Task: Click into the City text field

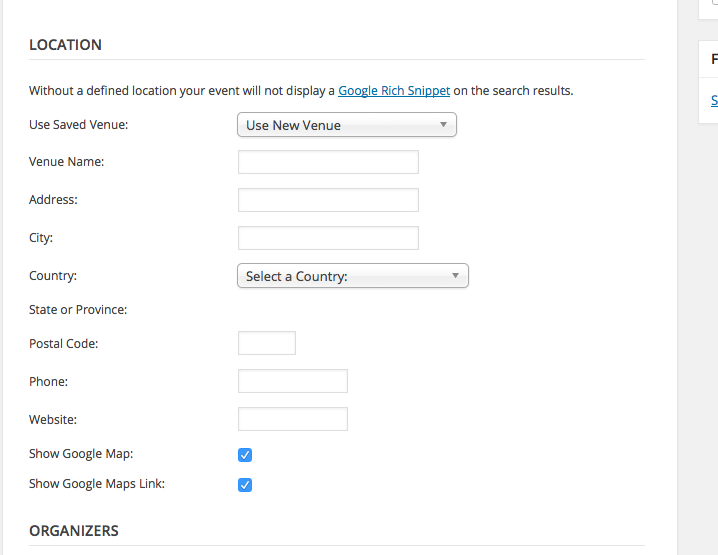Action: point(328,238)
